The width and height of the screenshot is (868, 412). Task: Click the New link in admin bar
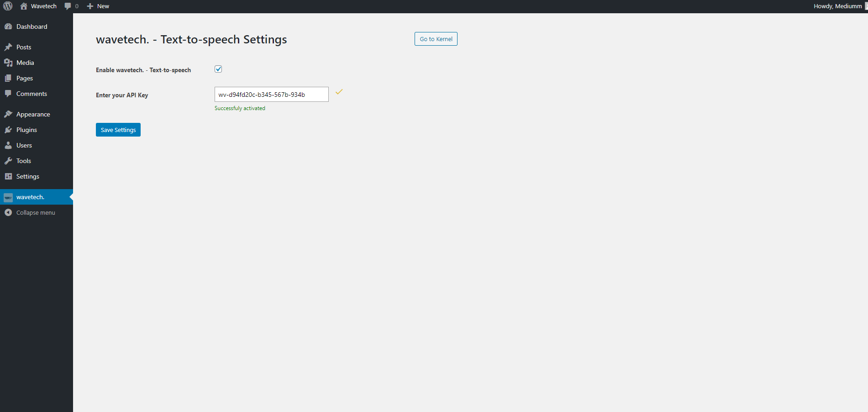coord(103,6)
